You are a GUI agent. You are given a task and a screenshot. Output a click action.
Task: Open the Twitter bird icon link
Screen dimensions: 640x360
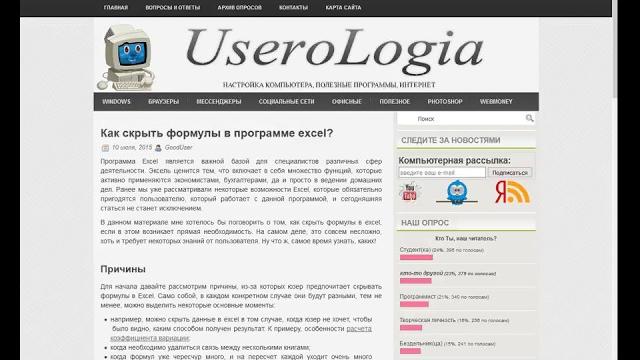(x=457, y=192)
